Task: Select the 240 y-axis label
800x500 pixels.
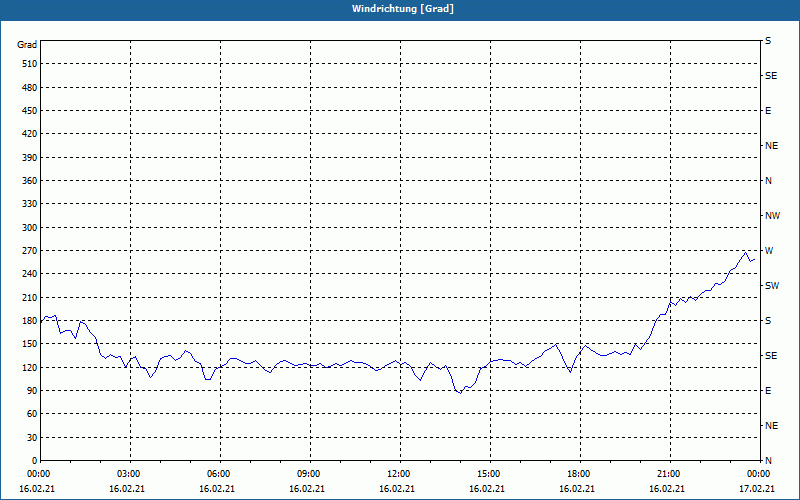Action: pos(30,274)
